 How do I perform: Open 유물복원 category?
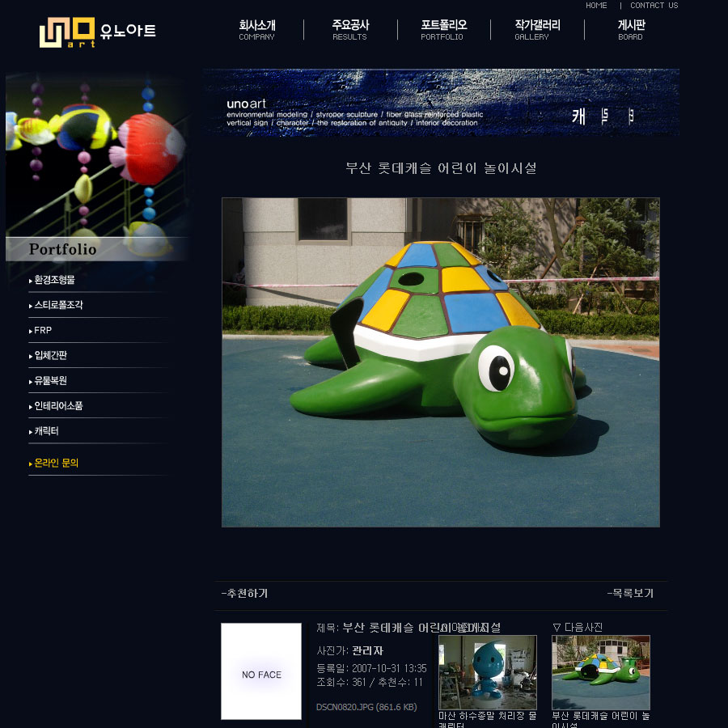50,380
